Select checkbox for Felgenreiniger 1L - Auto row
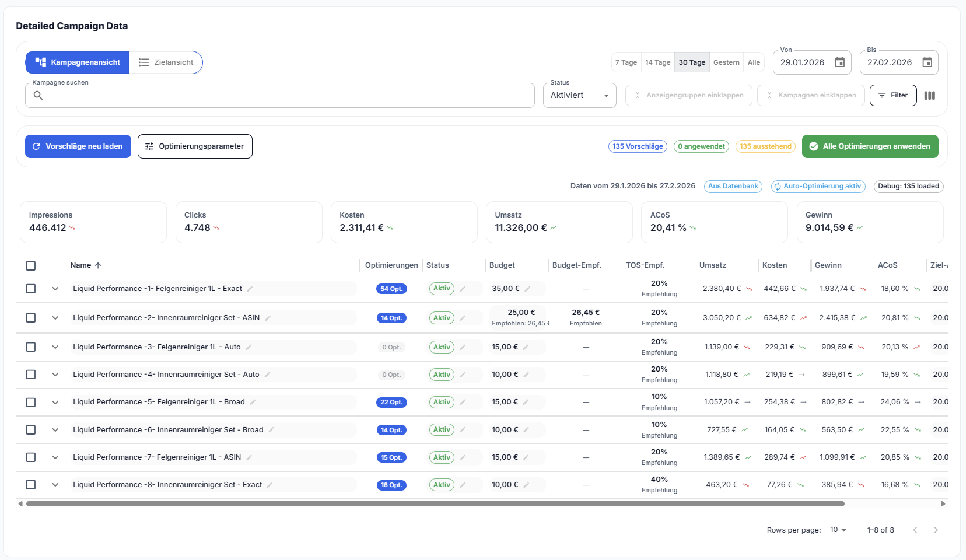This screenshot has height=560, width=966. pos(31,347)
